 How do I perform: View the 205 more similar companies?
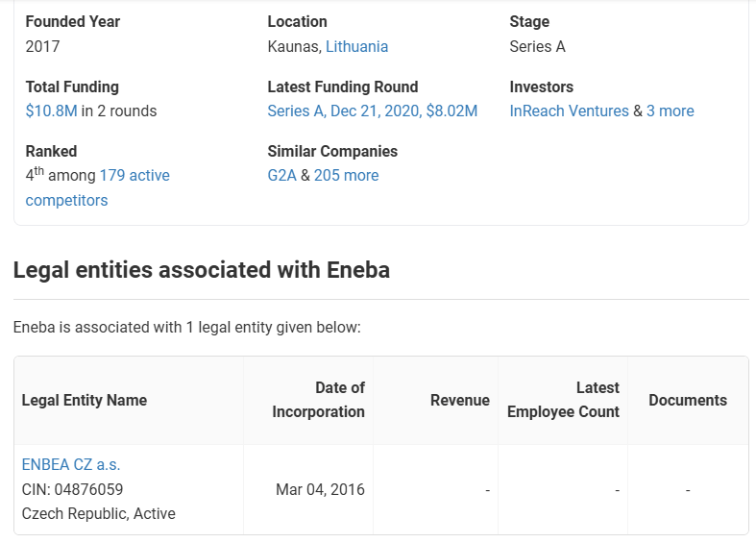(x=346, y=175)
